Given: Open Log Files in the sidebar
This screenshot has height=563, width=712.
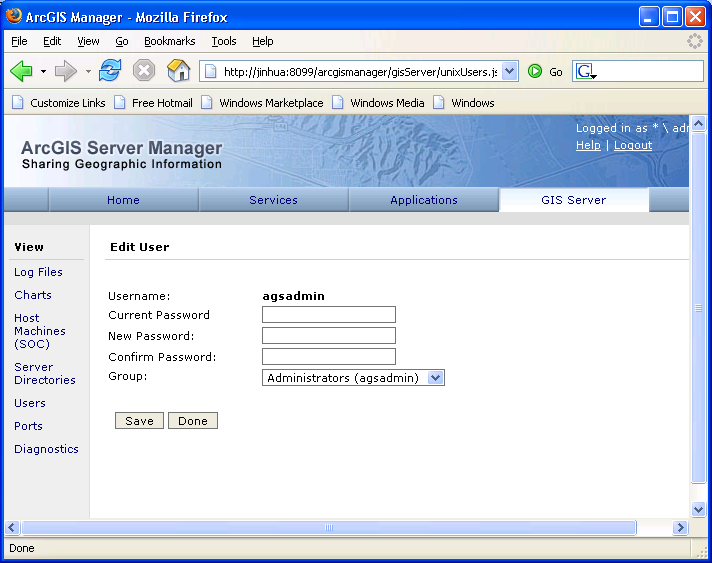Looking at the screenshot, I should [38, 272].
